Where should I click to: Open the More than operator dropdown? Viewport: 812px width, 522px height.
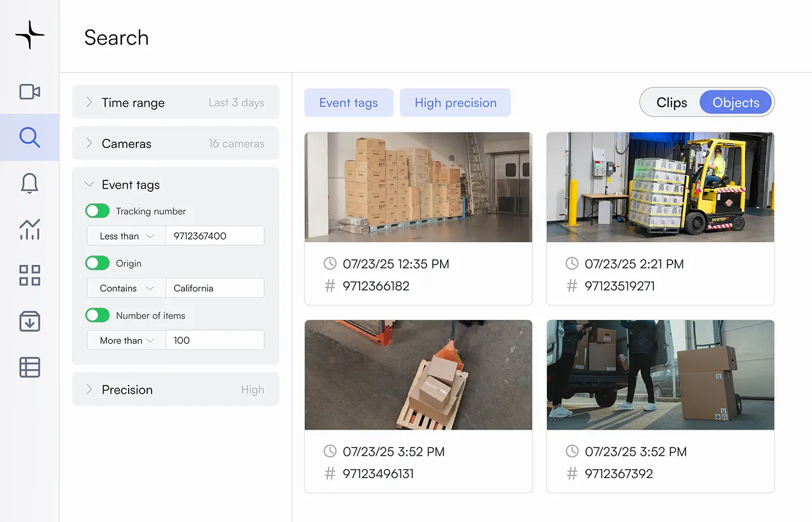(x=126, y=340)
